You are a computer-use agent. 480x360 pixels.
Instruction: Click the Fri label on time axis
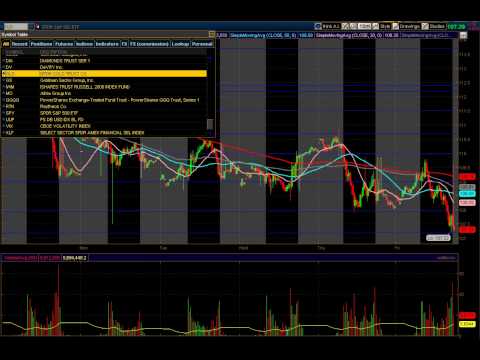[x=397, y=248]
